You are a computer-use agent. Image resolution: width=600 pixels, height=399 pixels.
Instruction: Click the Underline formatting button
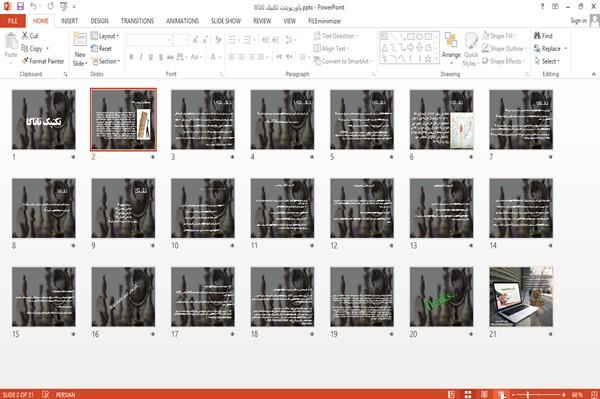point(151,57)
